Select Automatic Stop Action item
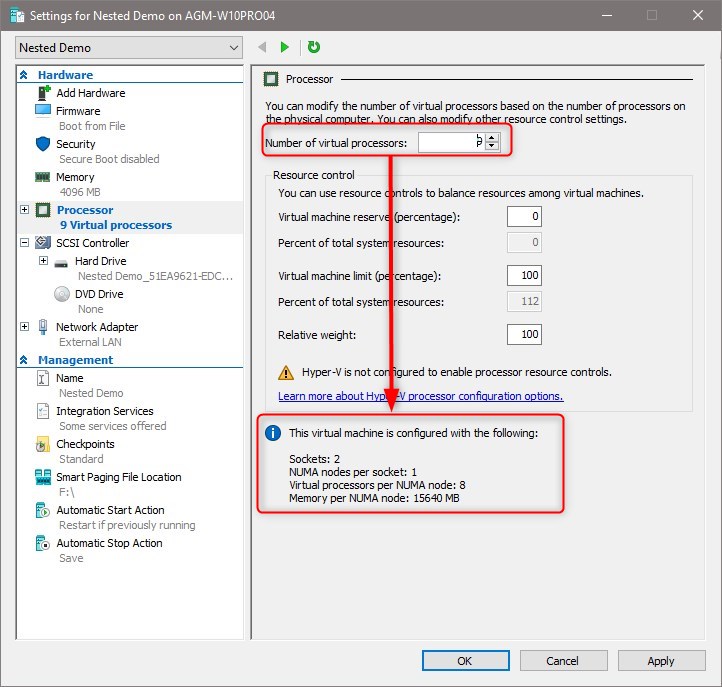Screen dimensions: 722x687 point(109,543)
